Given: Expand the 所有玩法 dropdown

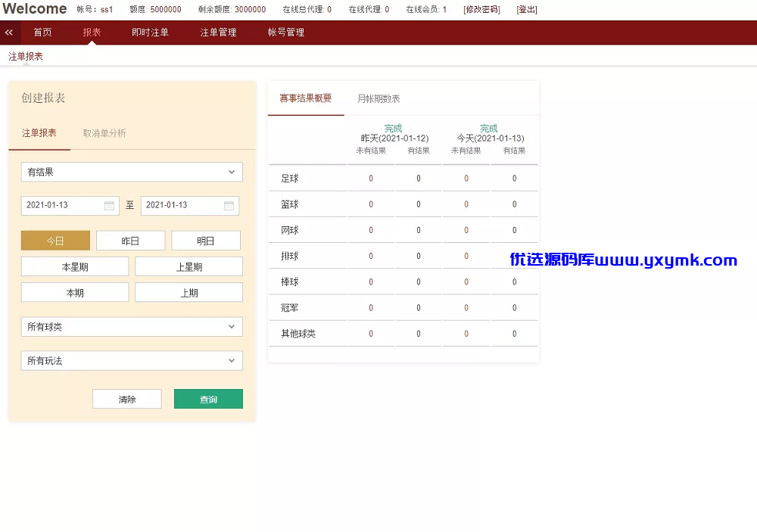Looking at the screenshot, I should coord(132,361).
